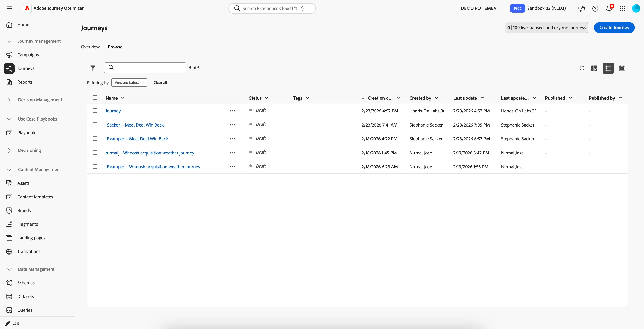The width and height of the screenshot is (644, 329).
Task: Open Fragments in sidebar
Action: tap(28, 224)
